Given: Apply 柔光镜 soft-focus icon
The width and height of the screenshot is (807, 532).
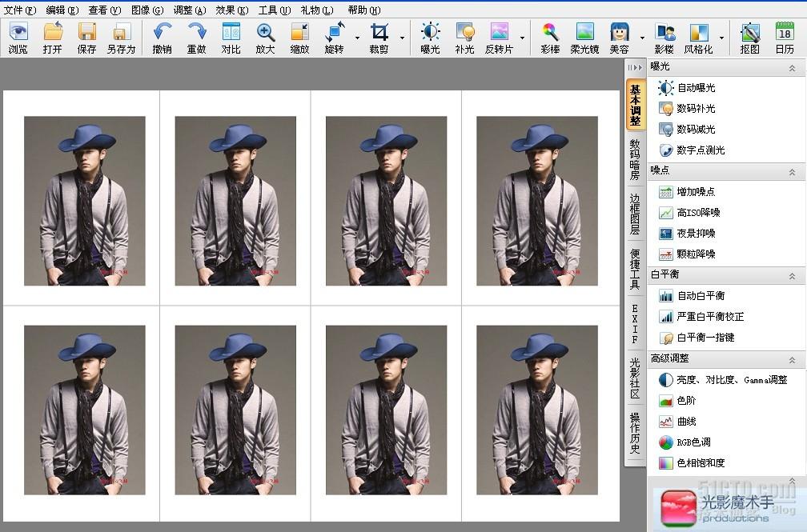Looking at the screenshot, I should [x=584, y=38].
